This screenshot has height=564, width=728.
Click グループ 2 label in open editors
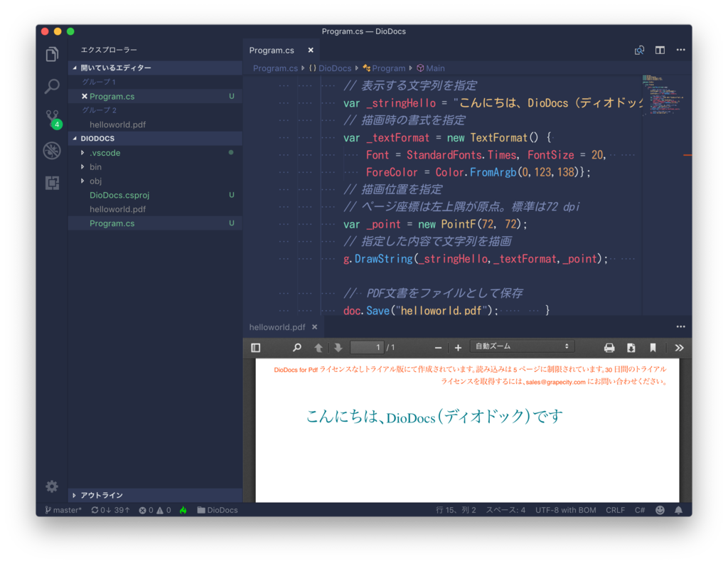[x=100, y=110]
